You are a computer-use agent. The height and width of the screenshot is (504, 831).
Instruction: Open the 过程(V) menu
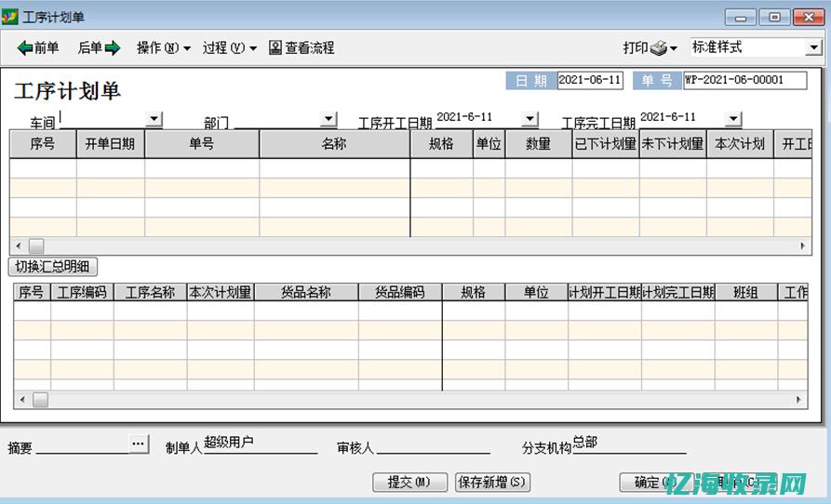[229, 47]
